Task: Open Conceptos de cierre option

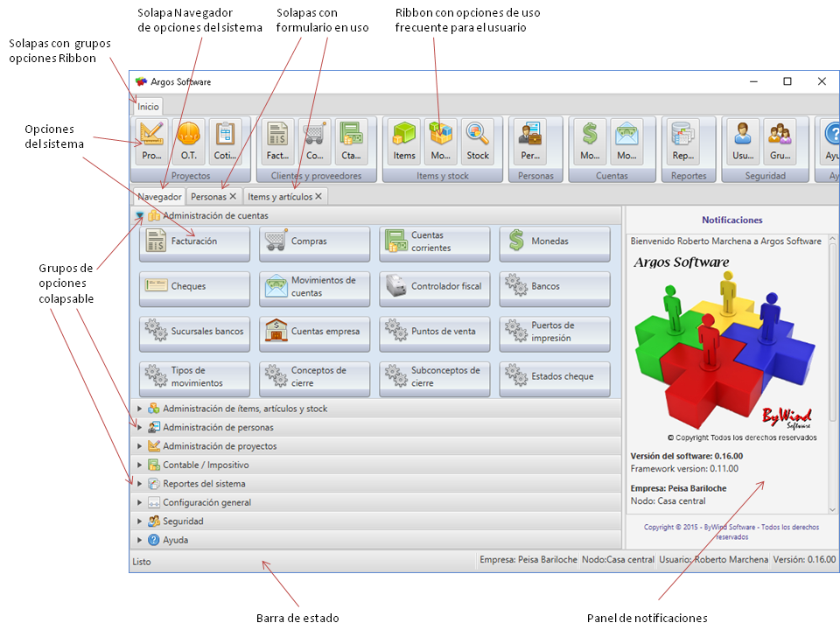Action: click(314, 379)
